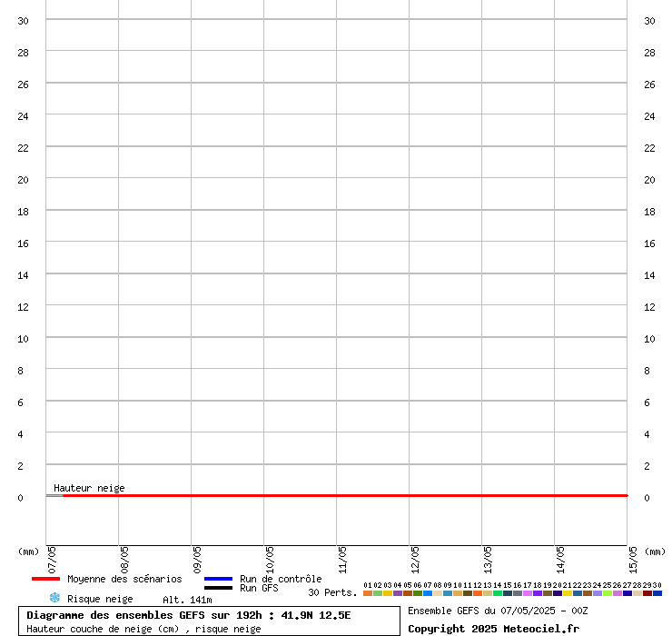
Task: Click the left axis '(mm)' unit label
Action: click(28, 552)
